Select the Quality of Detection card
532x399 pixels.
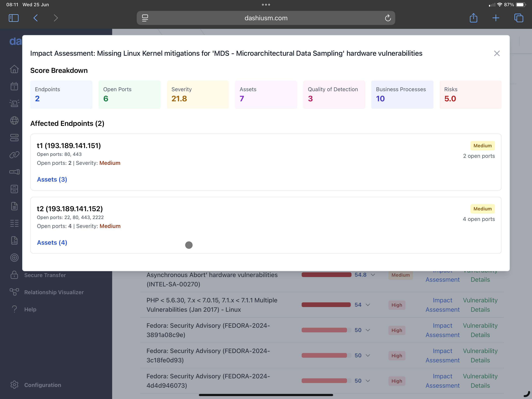pos(334,94)
